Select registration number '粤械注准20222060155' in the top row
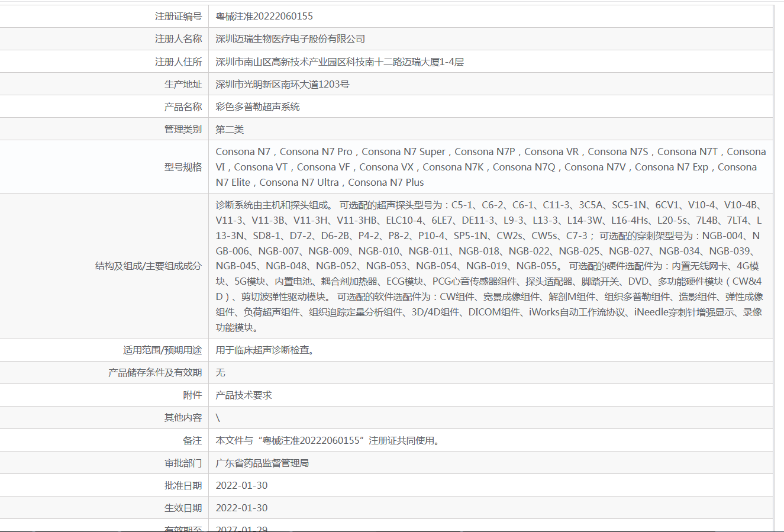 (x=264, y=17)
